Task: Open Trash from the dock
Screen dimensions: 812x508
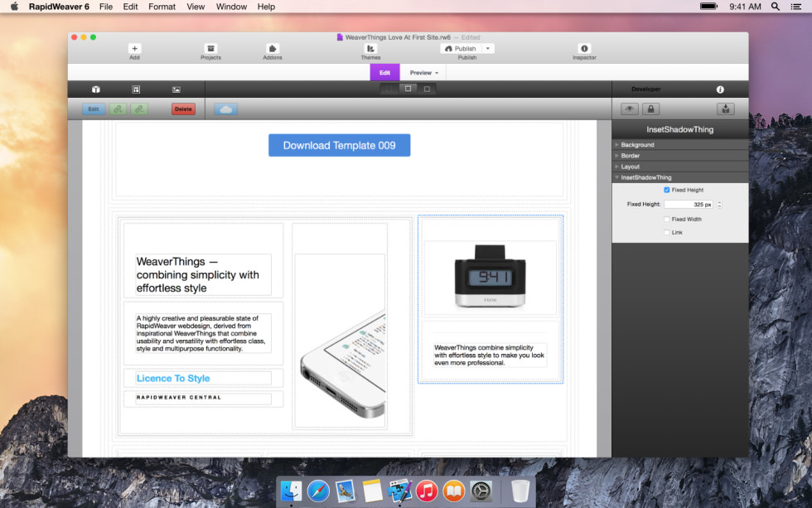Action: (520, 491)
